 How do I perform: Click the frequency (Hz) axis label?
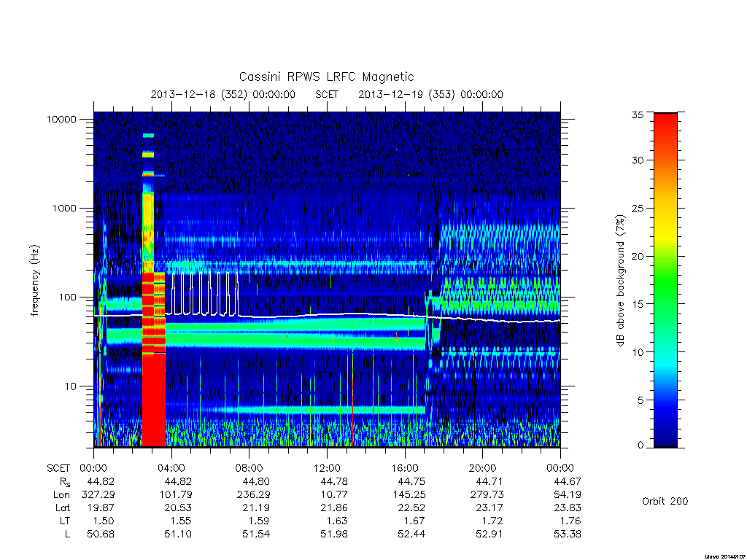pyautogui.click(x=35, y=281)
